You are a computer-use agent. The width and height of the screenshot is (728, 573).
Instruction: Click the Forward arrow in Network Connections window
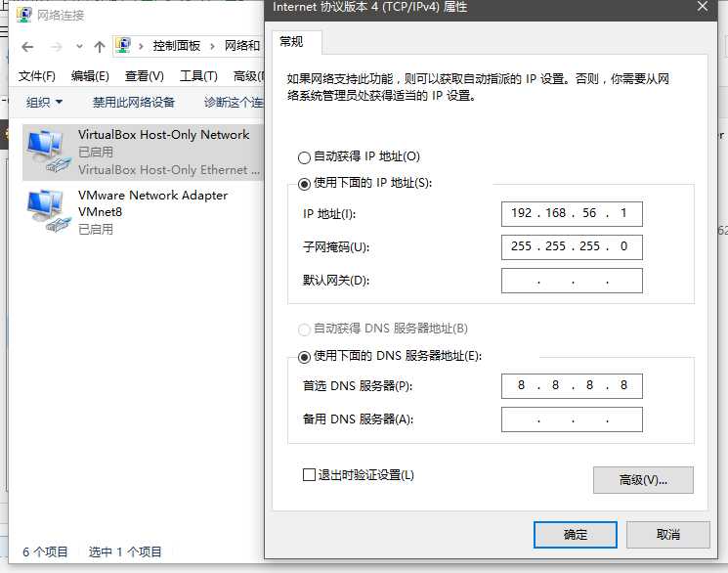[x=56, y=47]
